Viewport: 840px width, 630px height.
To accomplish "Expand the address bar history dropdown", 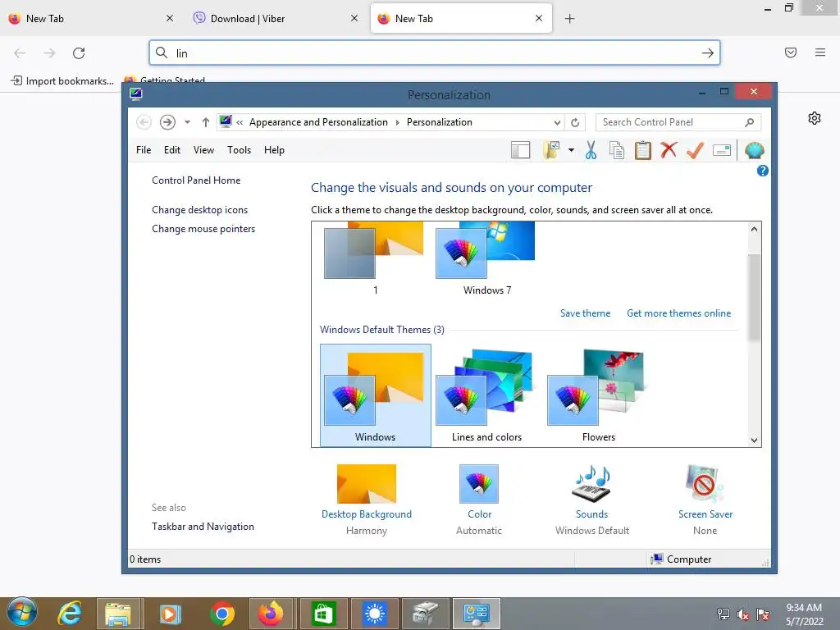I will 557,123.
